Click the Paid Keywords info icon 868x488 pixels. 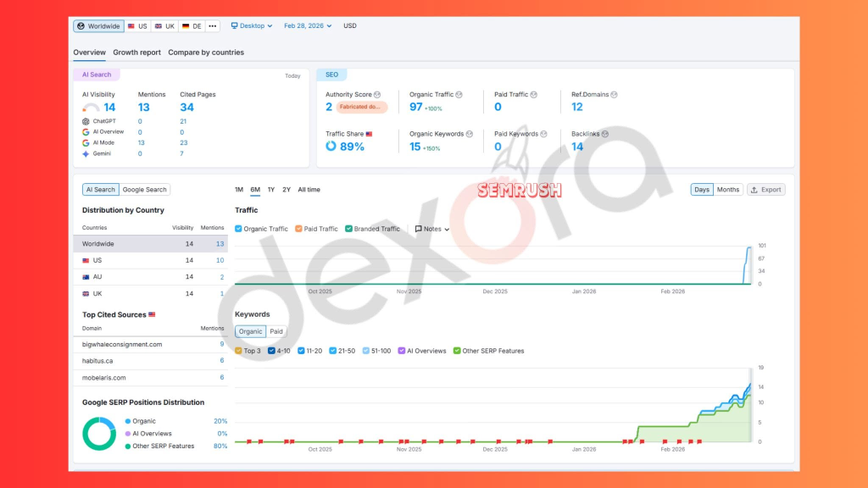pyautogui.click(x=543, y=134)
